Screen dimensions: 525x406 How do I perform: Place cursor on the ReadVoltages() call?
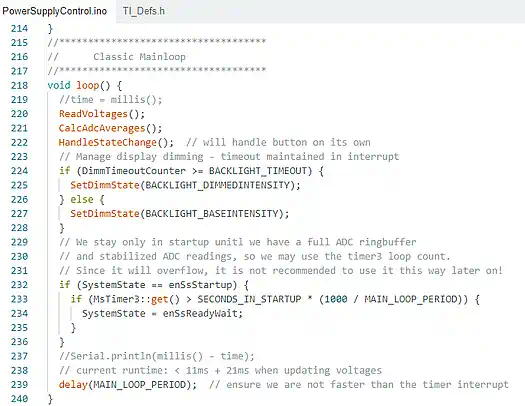(x=102, y=114)
